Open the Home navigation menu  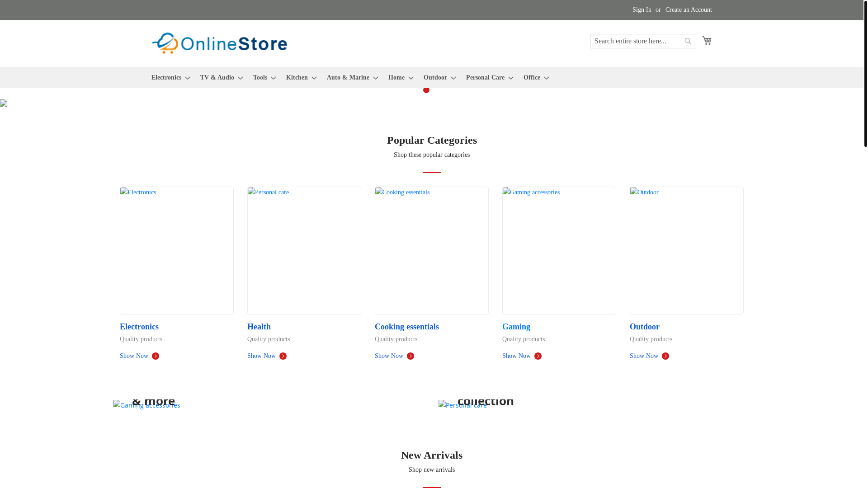click(396, 78)
